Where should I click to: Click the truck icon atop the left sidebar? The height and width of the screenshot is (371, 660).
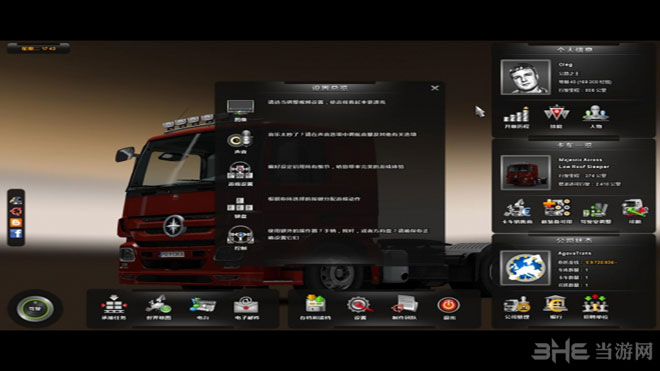coord(16,200)
